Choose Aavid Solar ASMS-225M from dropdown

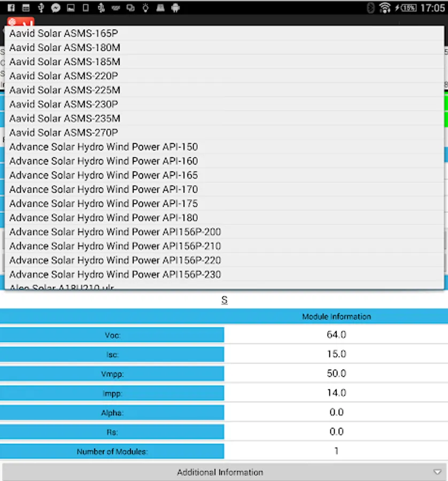tap(225, 90)
